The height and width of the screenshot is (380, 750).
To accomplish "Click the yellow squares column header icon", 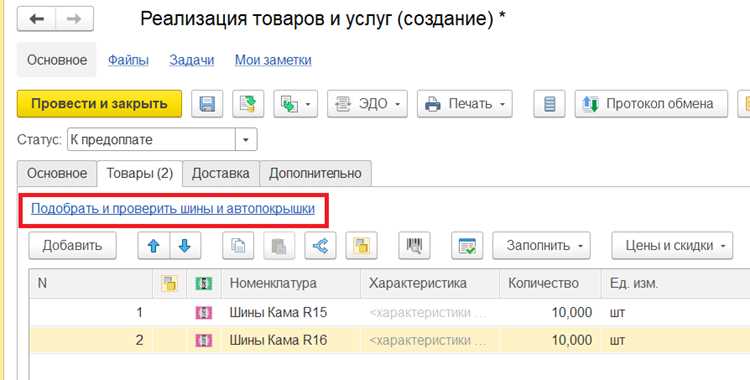I will click(x=169, y=283).
